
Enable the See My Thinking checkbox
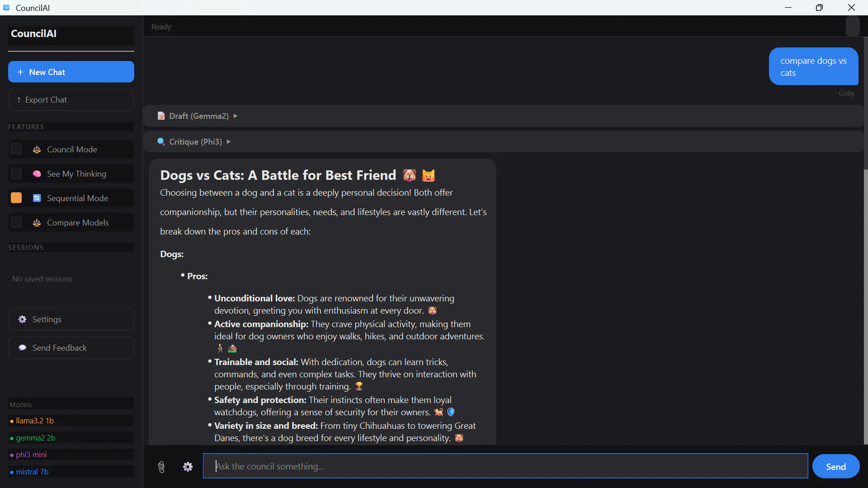coord(16,174)
